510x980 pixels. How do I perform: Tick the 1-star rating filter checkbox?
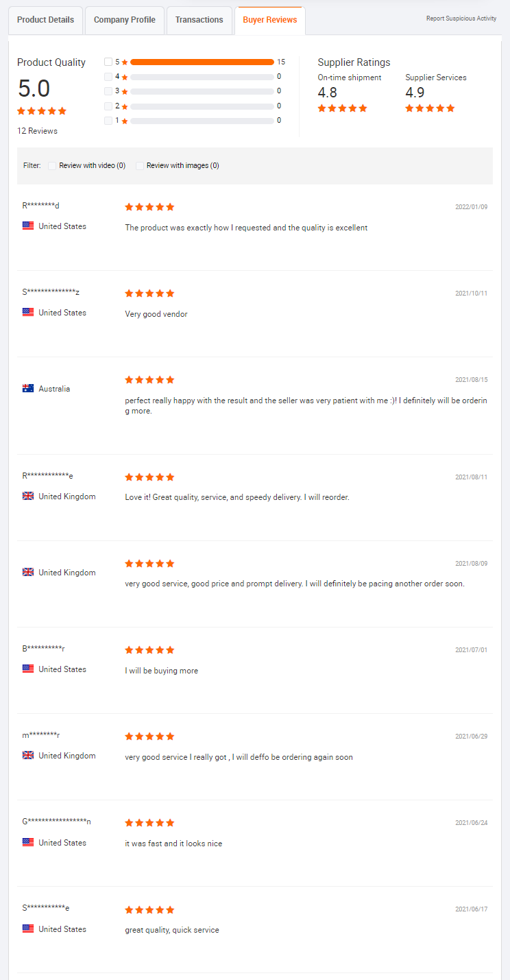108,121
